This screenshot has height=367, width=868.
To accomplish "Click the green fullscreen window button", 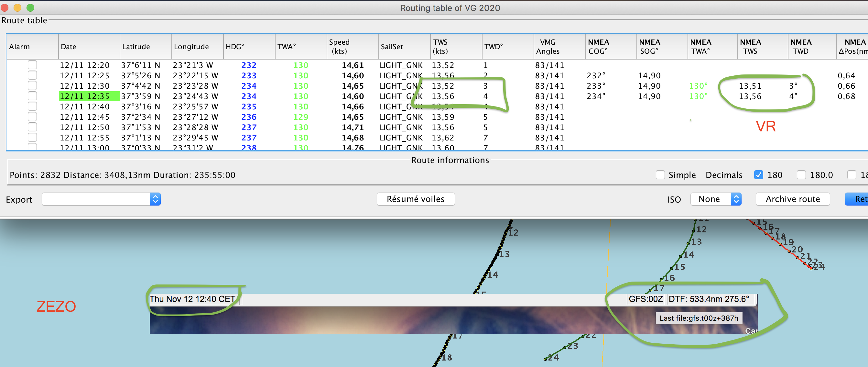I will tap(30, 7).
